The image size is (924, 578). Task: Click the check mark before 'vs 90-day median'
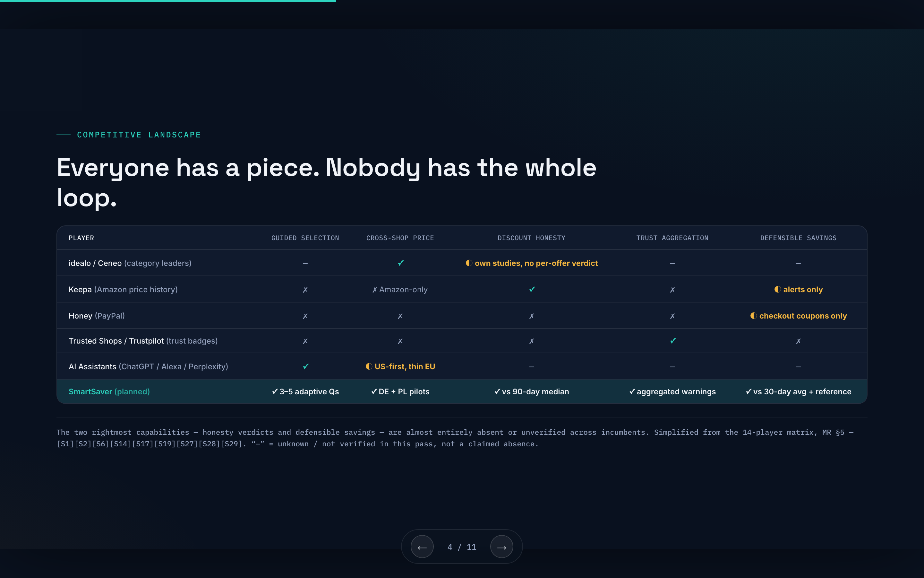(498, 391)
